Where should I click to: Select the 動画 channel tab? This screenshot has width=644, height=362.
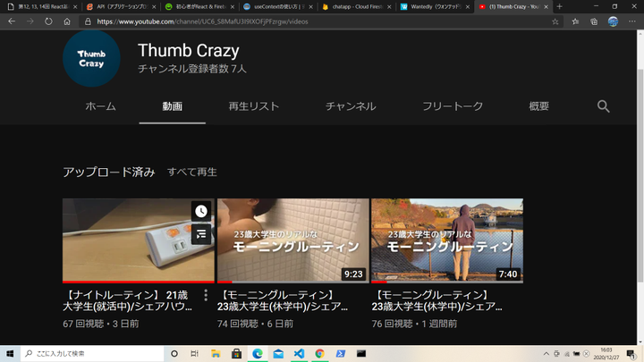pos(172,106)
